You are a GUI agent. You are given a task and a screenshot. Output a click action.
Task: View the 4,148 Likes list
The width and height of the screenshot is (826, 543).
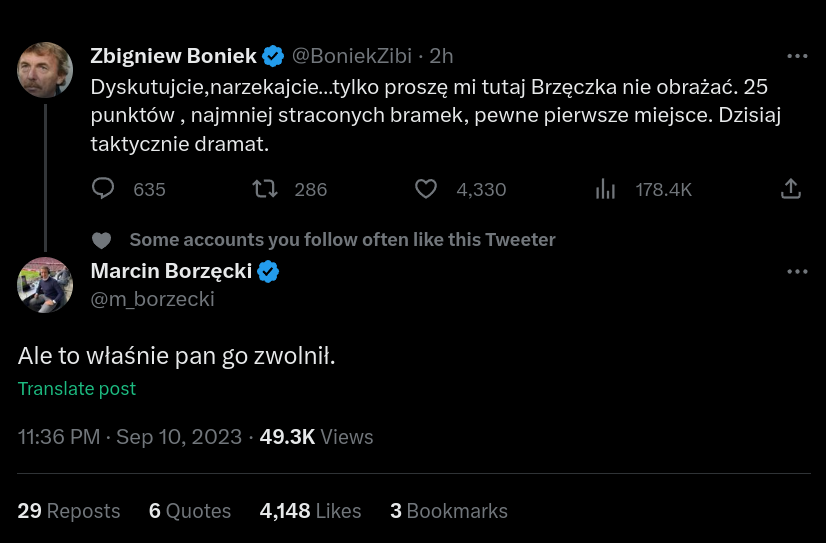tap(310, 511)
